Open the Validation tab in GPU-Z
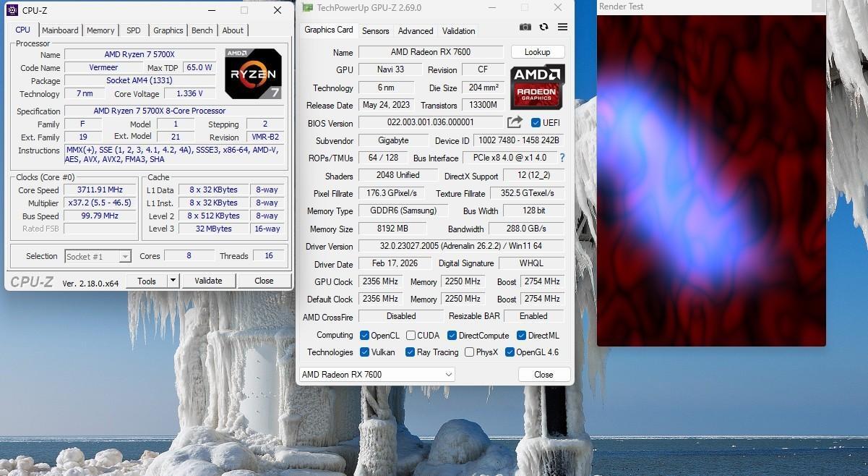Viewport: 868px width, 476px height. pyautogui.click(x=459, y=31)
